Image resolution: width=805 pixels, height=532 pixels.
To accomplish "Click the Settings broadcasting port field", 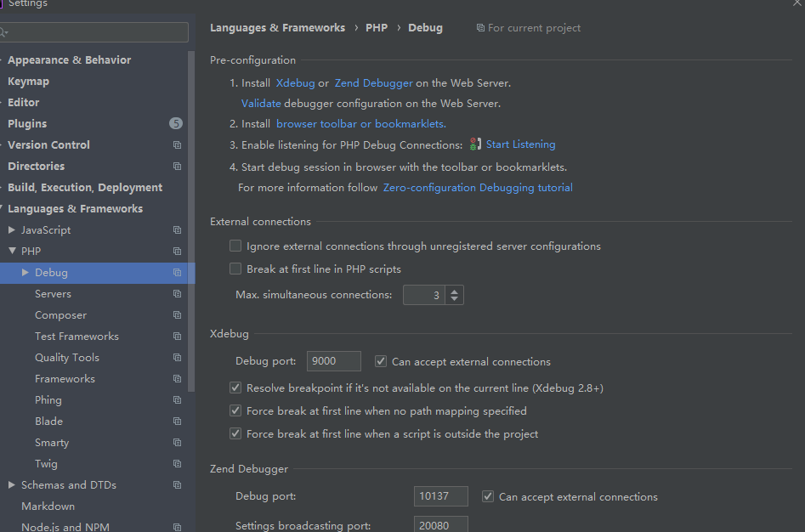I will coord(441,524).
